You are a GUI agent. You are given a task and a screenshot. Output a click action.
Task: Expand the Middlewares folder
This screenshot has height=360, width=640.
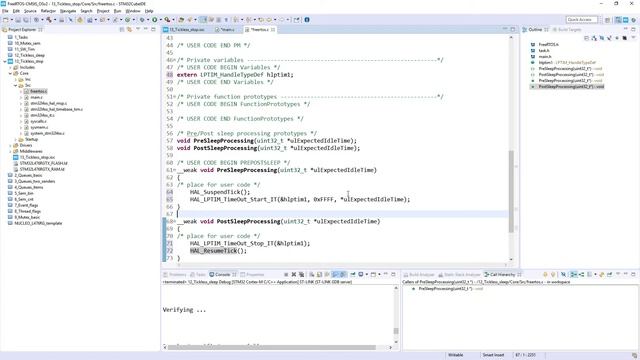pos(10,151)
